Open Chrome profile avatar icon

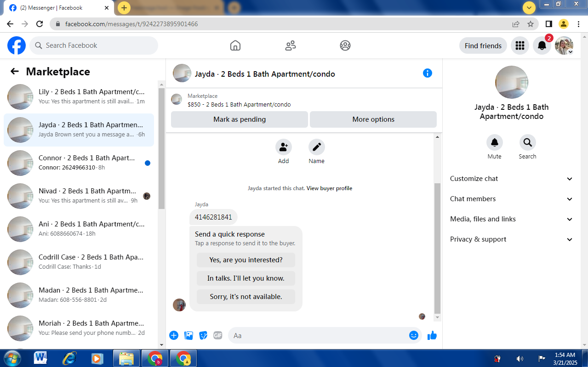(x=564, y=24)
